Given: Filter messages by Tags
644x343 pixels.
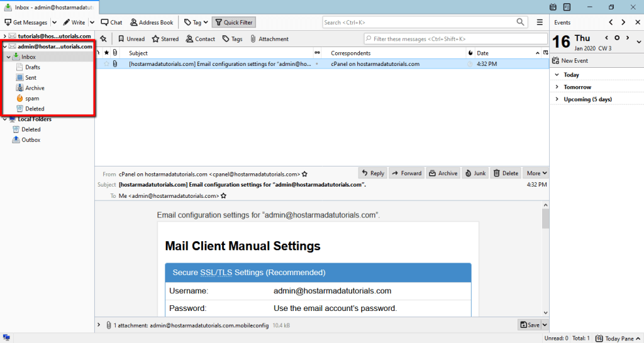Looking at the screenshot, I should coord(233,39).
